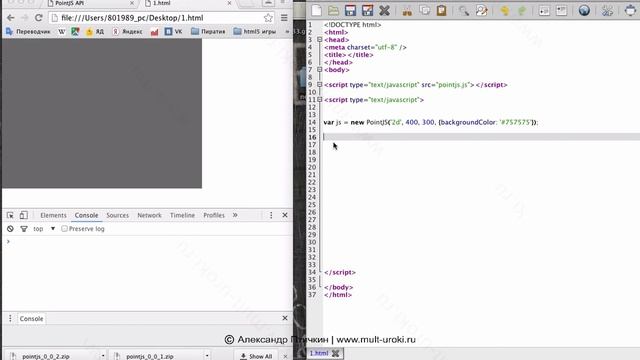Paste from clipboard in editor toolbar

pos(442,10)
